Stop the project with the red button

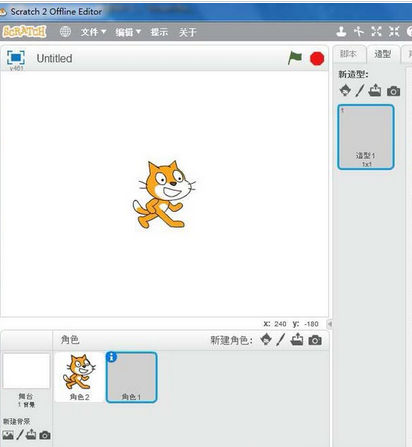pos(317,59)
